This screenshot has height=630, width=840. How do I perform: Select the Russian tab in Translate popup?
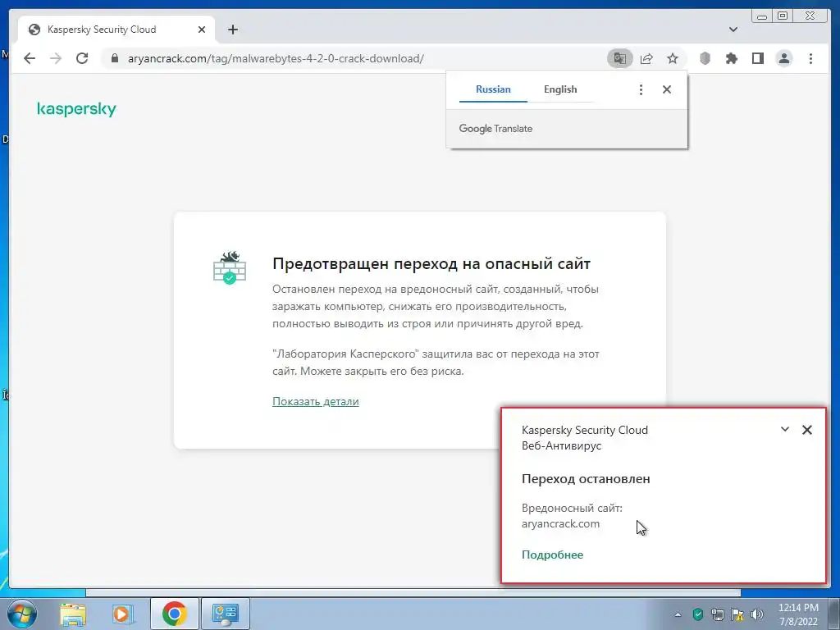coord(493,89)
